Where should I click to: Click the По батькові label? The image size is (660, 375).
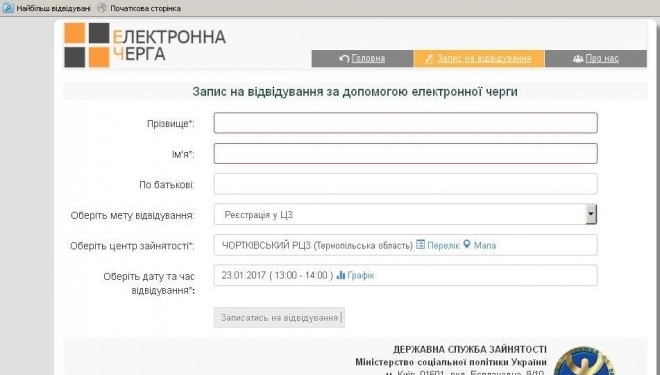[x=167, y=185]
